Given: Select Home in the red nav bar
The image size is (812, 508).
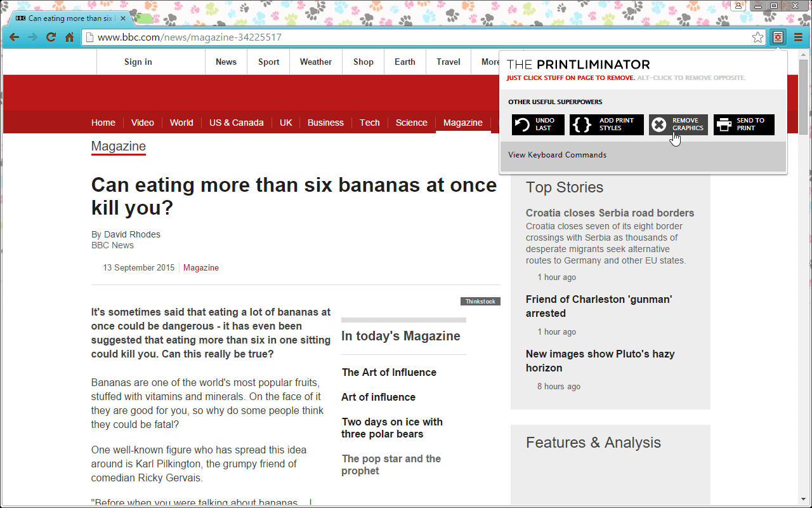Looking at the screenshot, I should pos(103,123).
